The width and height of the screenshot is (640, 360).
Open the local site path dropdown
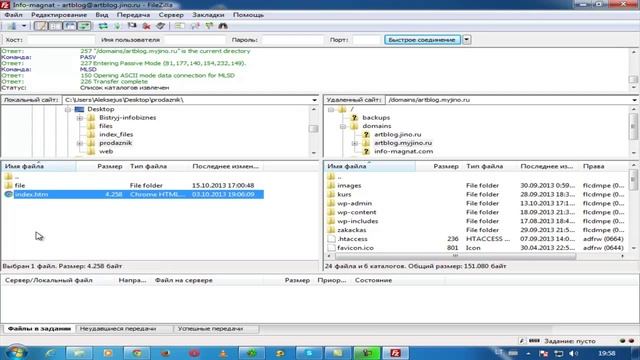[x=314, y=100]
